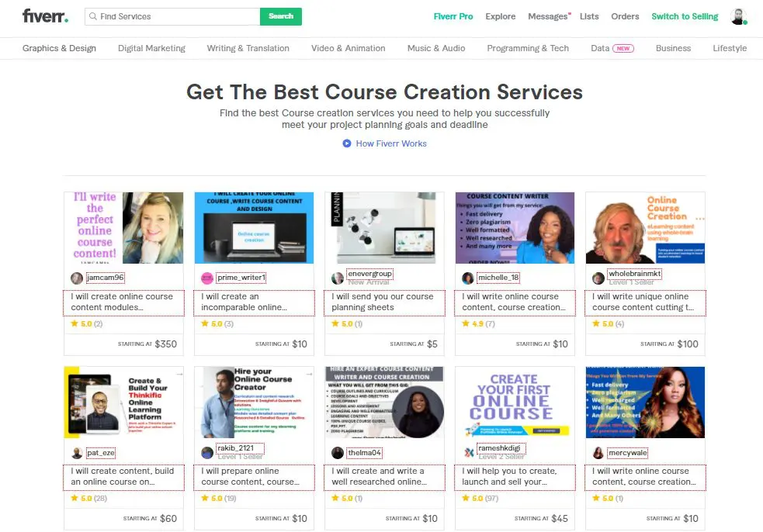763x532 pixels.
Task: Focus the Find Services search field
Action: 173,16
